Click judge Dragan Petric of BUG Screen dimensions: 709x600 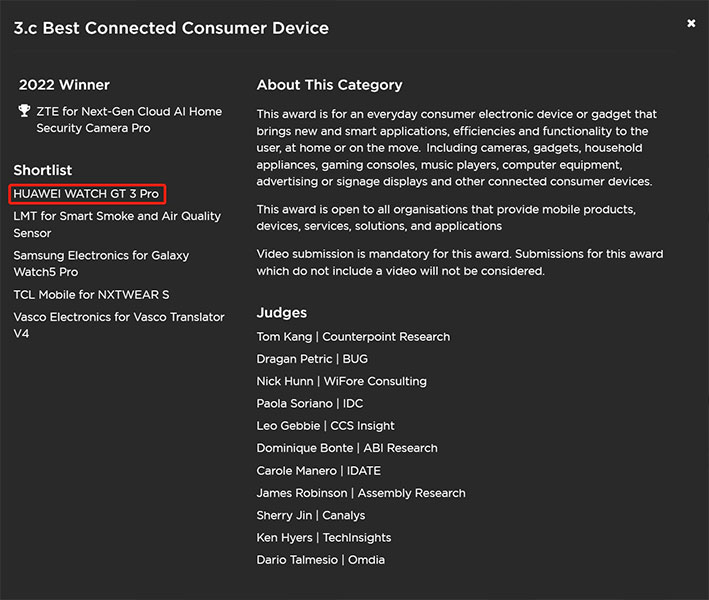click(312, 359)
